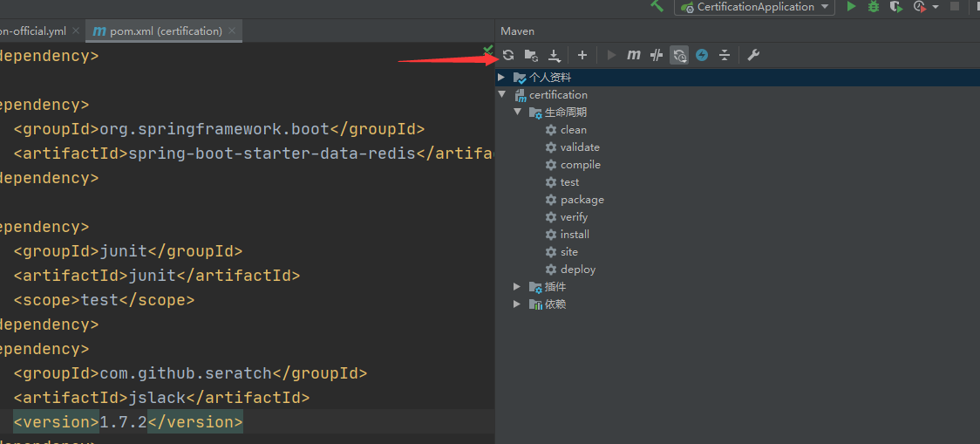Run CertificationApplication with green play button

click(851, 6)
